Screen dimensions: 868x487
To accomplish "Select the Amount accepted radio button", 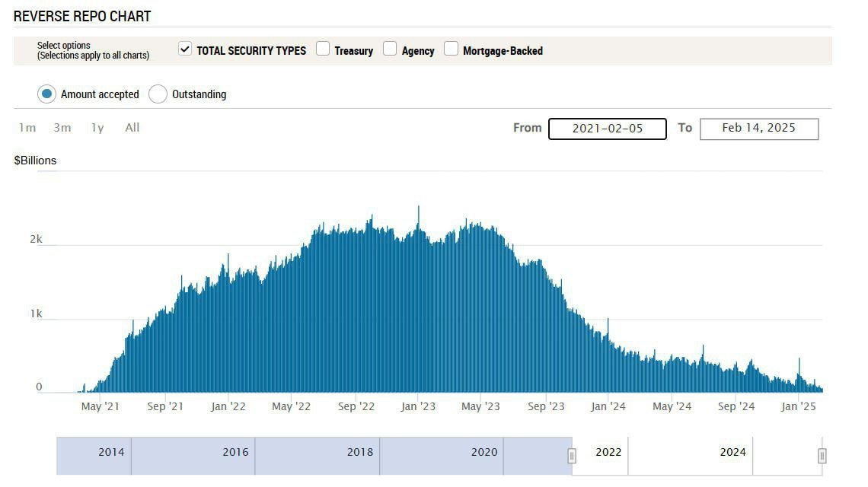I will pos(46,94).
